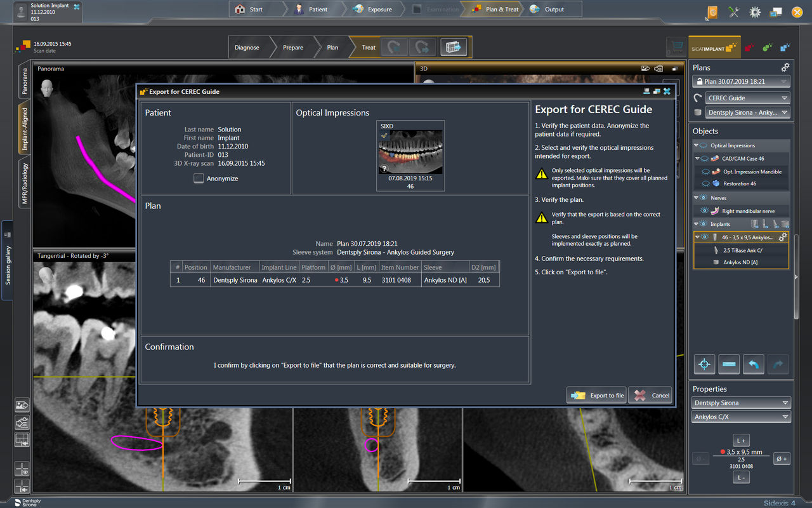Select the grid layout reset icon in sidebar
The image size is (812, 508).
click(x=22, y=439)
